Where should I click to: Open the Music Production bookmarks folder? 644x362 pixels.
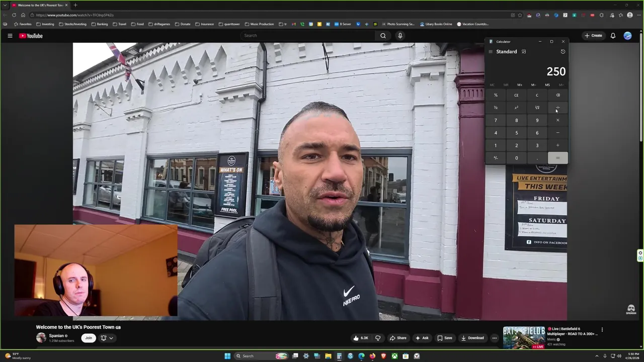pyautogui.click(x=259, y=24)
